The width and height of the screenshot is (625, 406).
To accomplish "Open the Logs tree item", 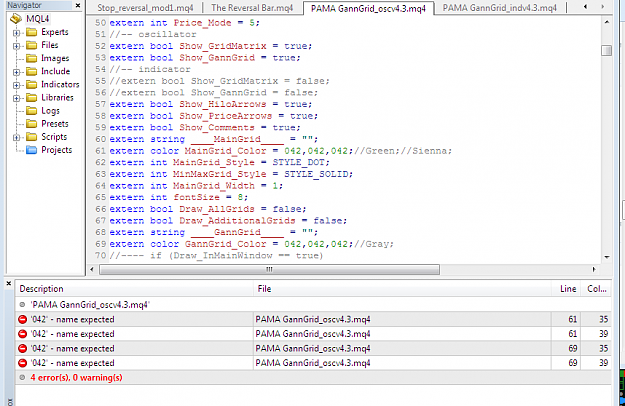I will [50, 111].
